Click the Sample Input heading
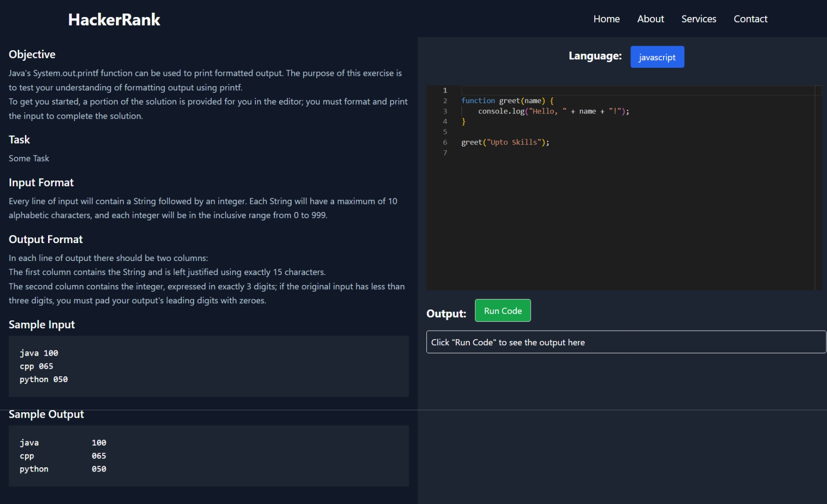 tap(41, 325)
